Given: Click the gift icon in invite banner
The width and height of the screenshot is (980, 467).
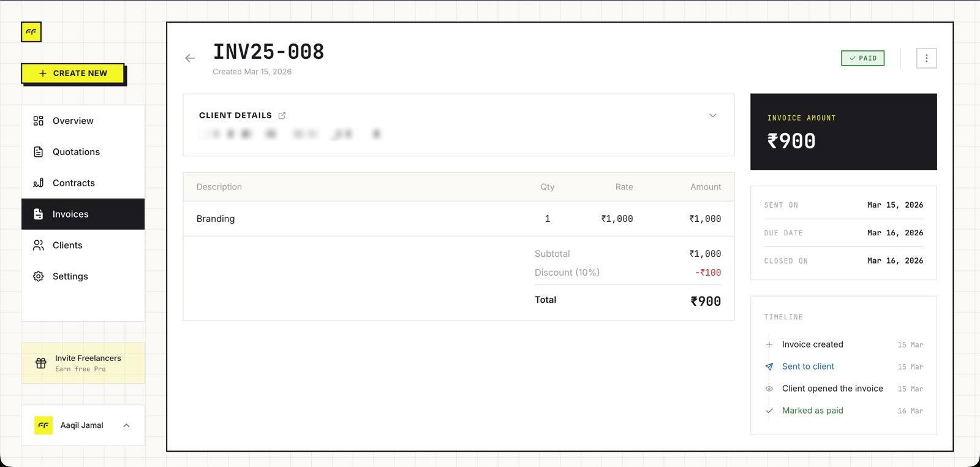Looking at the screenshot, I should 41,363.
